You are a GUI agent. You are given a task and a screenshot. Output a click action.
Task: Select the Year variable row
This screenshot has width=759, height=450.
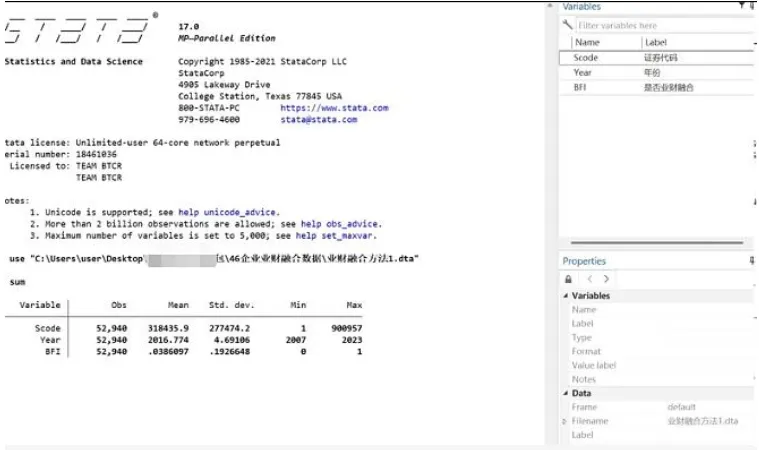[x=656, y=73]
